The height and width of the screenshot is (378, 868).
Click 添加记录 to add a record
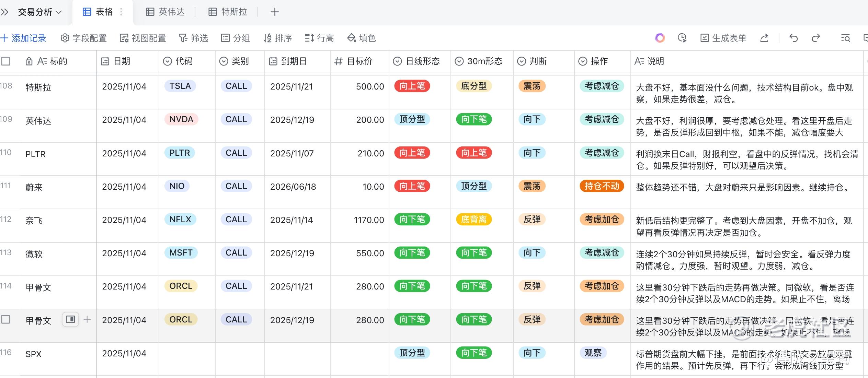(x=23, y=38)
